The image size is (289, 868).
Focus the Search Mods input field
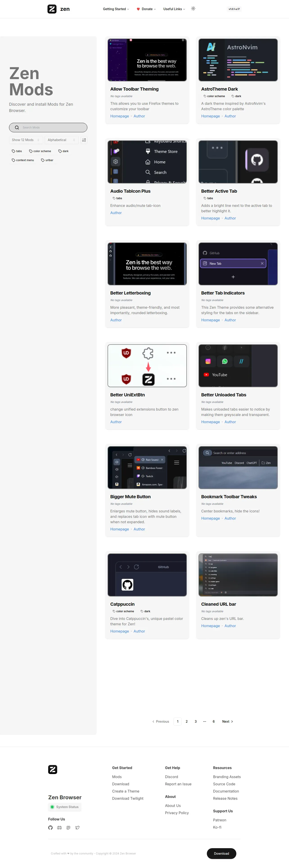point(48,127)
